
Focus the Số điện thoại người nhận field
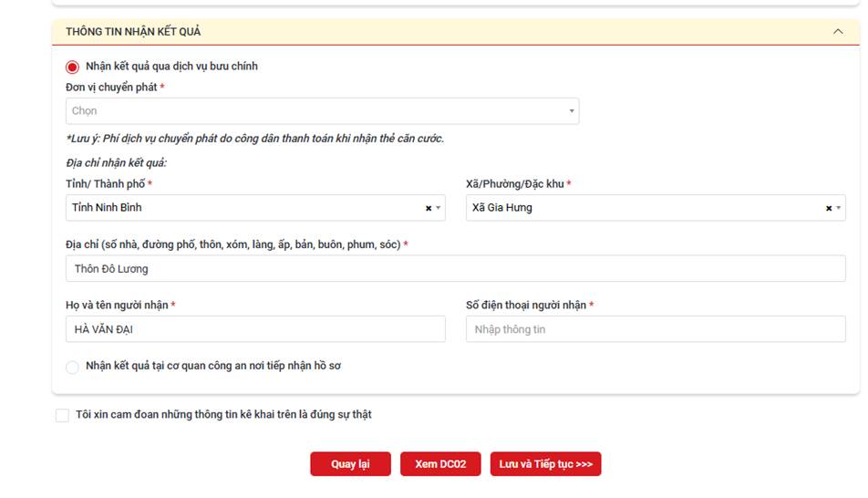coord(656,329)
